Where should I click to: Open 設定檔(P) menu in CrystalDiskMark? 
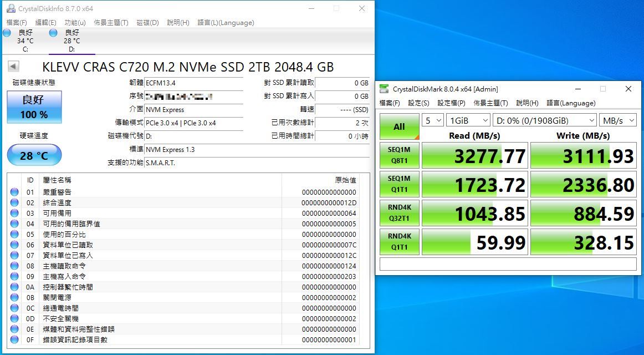pos(451,103)
